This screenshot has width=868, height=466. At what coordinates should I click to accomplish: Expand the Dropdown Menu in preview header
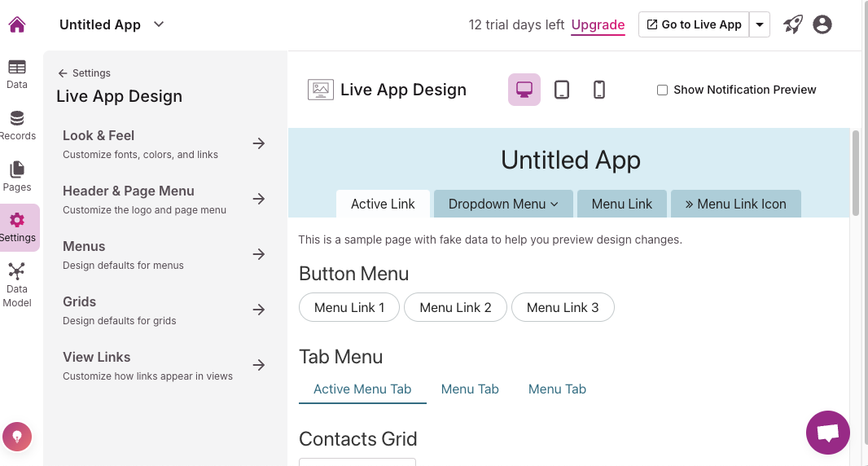(503, 204)
